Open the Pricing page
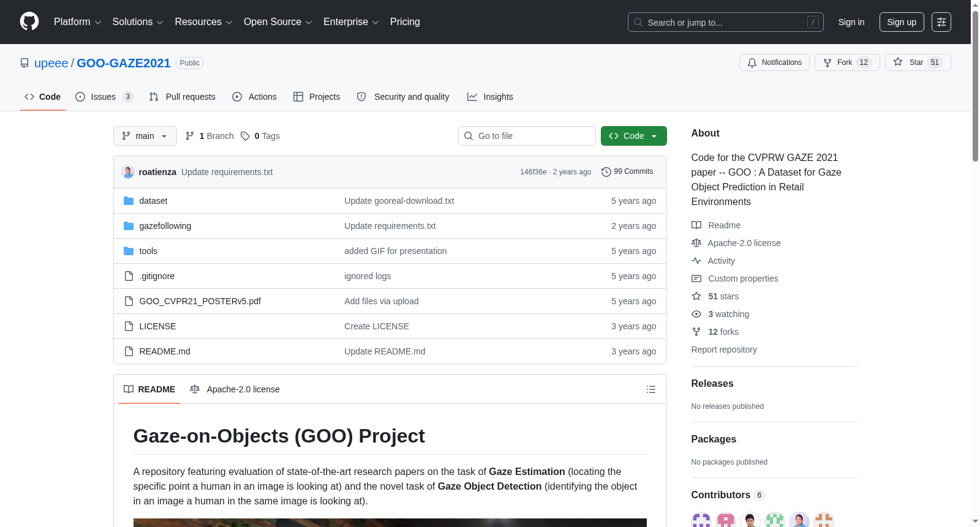The image size is (980, 527). pos(405,22)
